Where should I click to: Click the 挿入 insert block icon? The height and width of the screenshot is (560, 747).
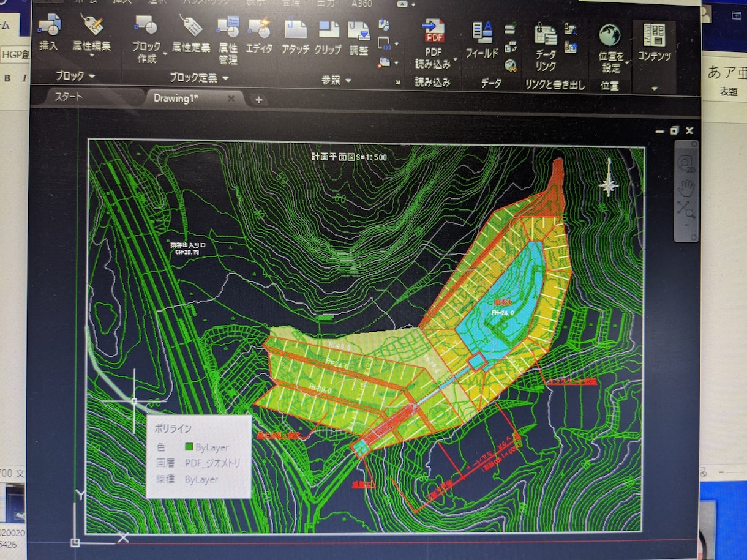tap(49, 26)
